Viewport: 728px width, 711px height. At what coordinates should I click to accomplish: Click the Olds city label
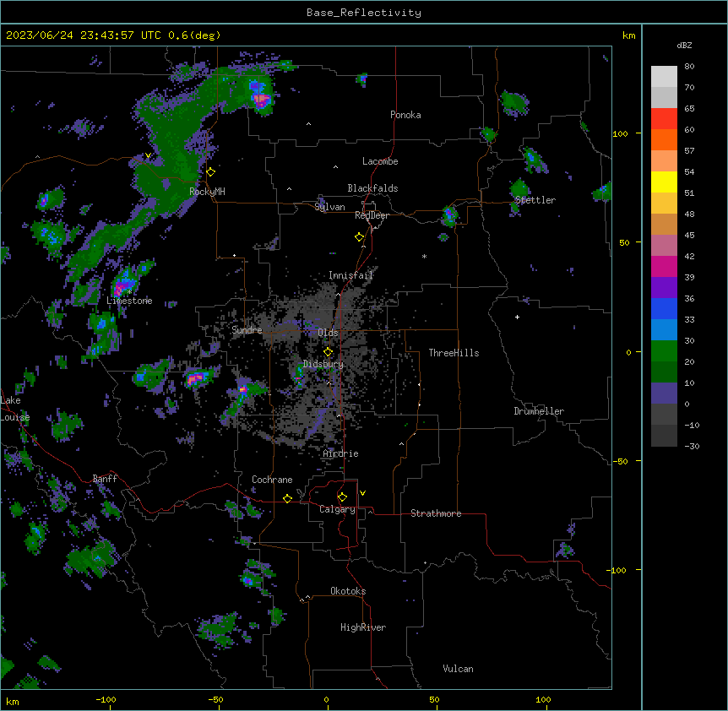tap(328, 333)
